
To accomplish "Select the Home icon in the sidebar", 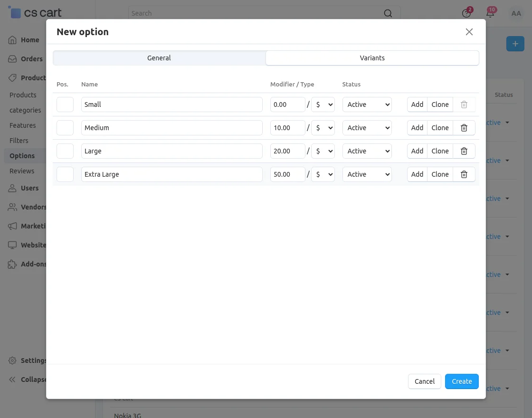I will [12, 40].
